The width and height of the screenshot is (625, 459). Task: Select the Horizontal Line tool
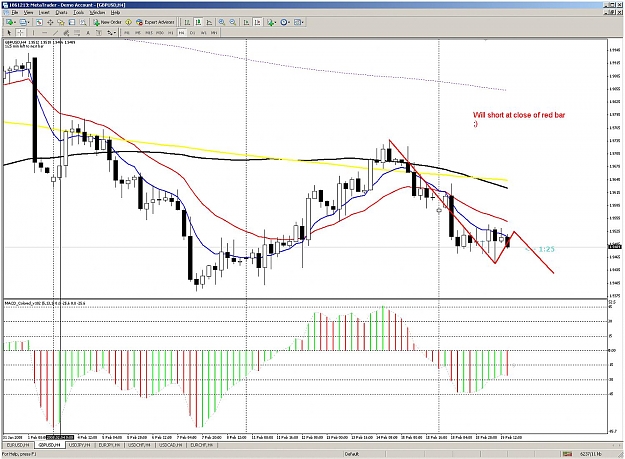(x=45, y=33)
